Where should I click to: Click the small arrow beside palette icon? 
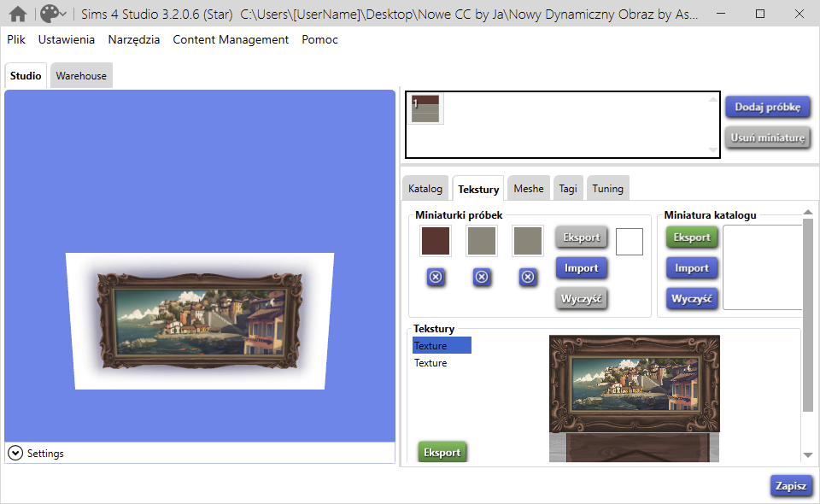[62, 15]
